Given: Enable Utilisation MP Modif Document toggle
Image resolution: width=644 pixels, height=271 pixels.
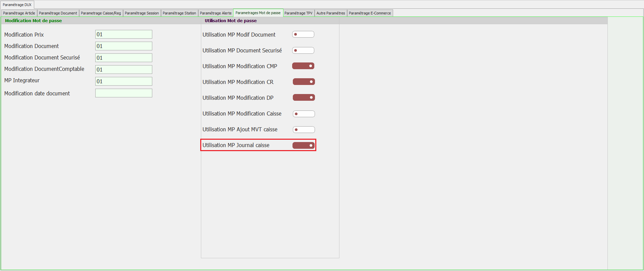Looking at the screenshot, I should point(303,34).
